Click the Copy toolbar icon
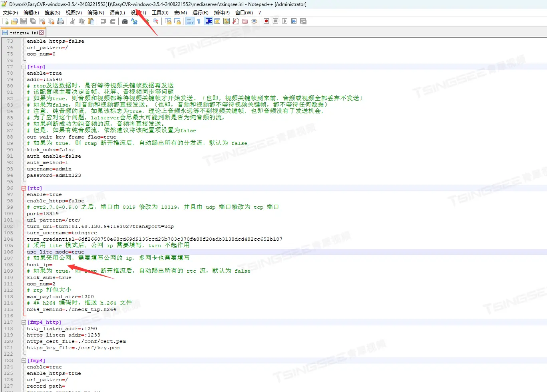Screen dimensions: 547x392 [x=82, y=21]
